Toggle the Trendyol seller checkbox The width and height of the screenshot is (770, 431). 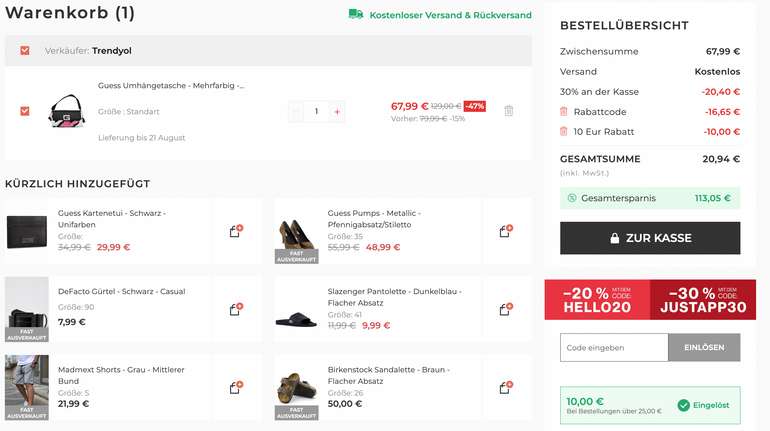pyautogui.click(x=25, y=50)
